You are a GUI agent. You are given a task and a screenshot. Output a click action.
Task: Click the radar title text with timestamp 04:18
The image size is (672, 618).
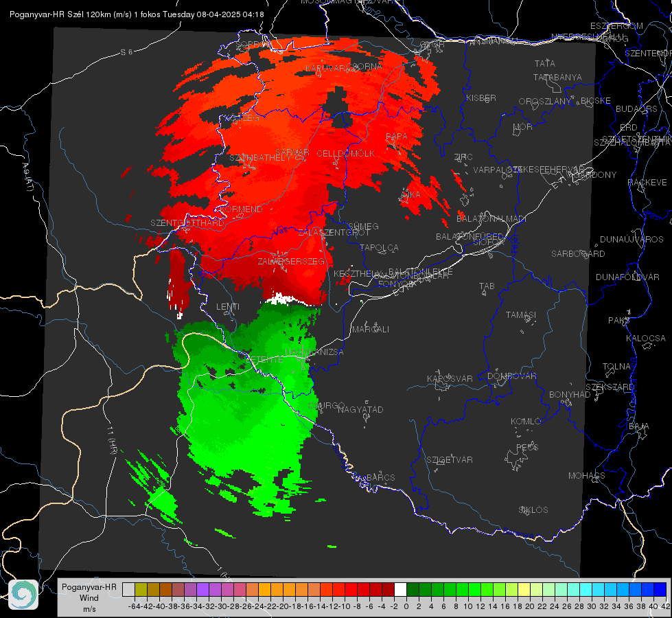(x=137, y=14)
